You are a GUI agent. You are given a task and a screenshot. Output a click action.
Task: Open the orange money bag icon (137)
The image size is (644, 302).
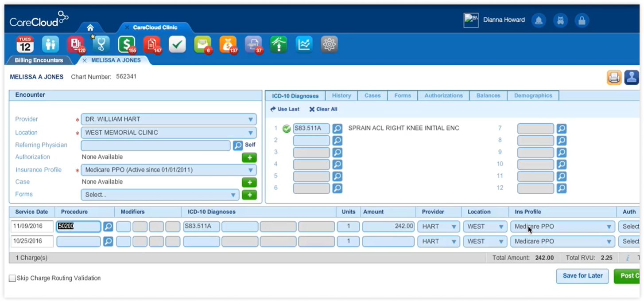click(228, 44)
